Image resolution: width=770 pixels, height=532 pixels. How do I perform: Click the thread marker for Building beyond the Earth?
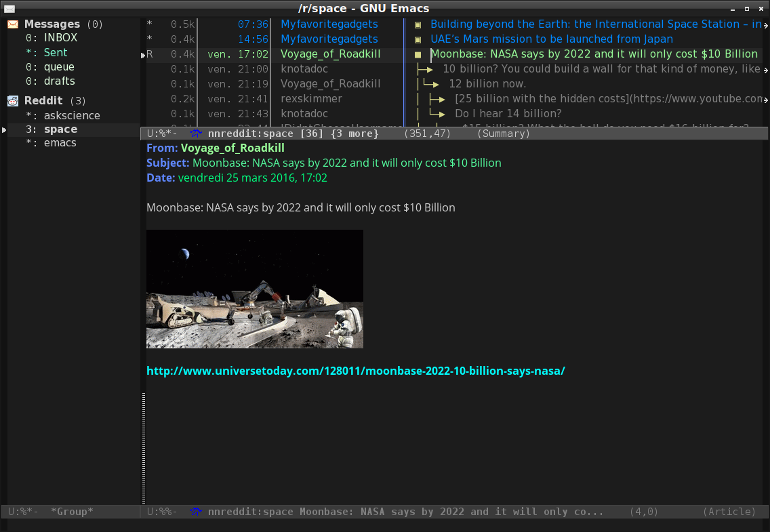(418, 24)
